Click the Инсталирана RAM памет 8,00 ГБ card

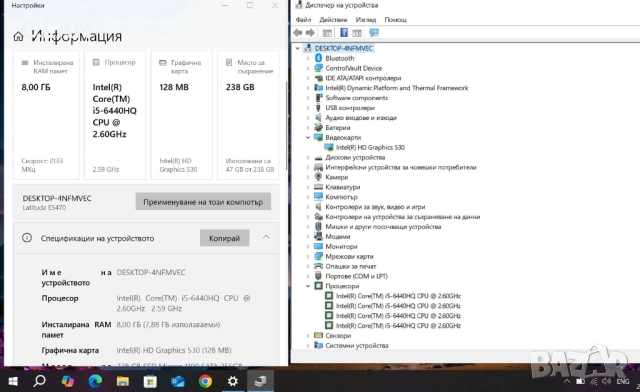tap(46, 115)
